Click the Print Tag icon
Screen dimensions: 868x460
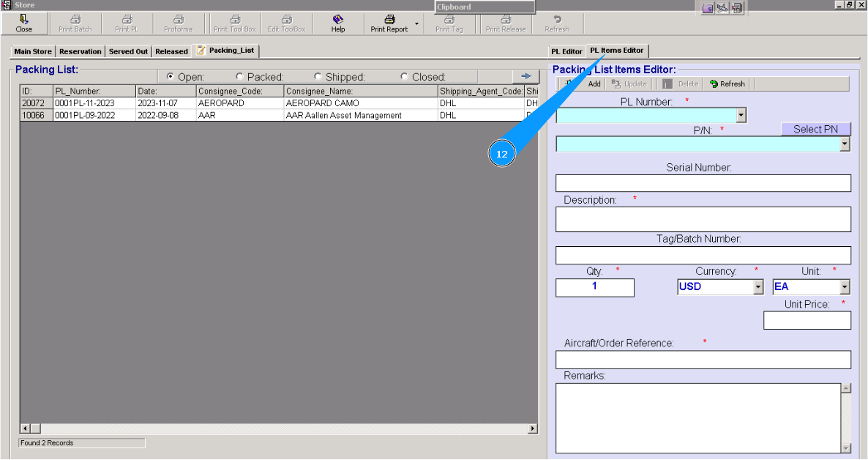(x=449, y=19)
